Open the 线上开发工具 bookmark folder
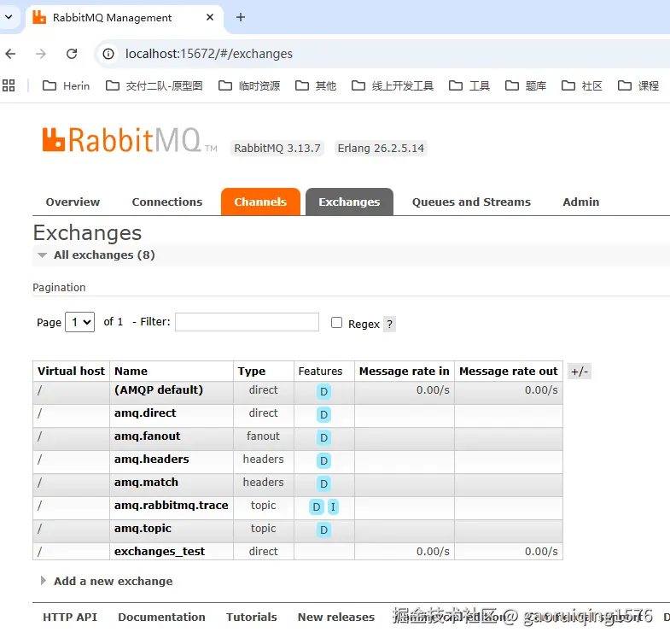The height and width of the screenshot is (644, 670). (393, 86)
